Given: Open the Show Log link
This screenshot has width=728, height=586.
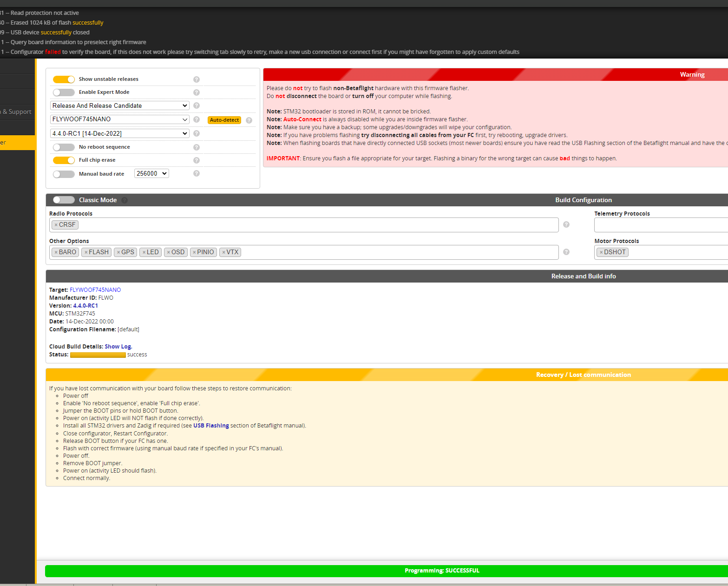Looking at the screenshot, I should click(118, 347).
